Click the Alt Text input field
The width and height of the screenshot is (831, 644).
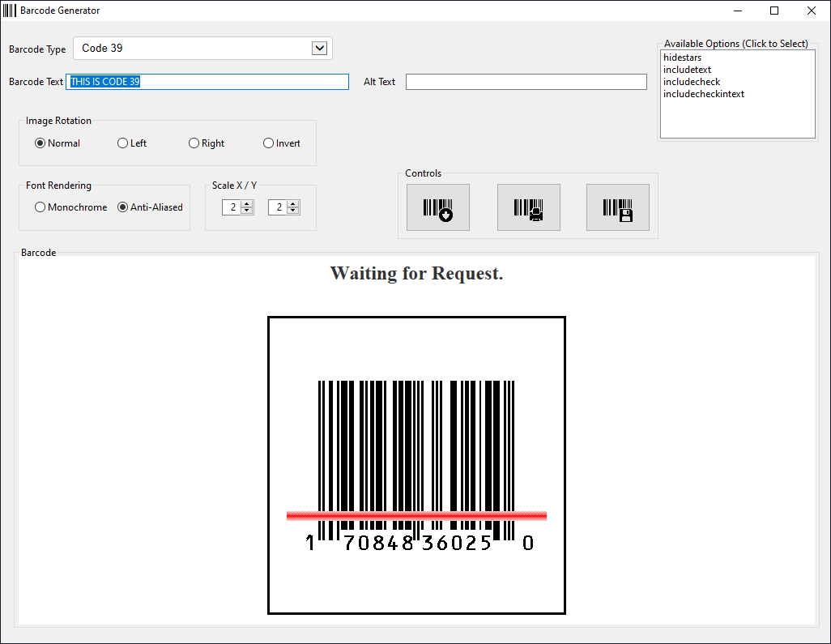click(x=526, y=82)
